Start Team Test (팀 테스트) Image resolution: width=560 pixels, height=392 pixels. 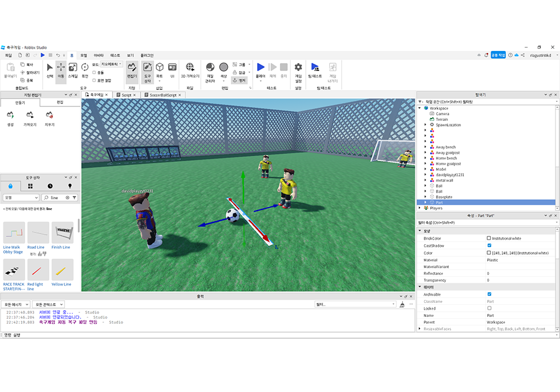tap(315, 71)
